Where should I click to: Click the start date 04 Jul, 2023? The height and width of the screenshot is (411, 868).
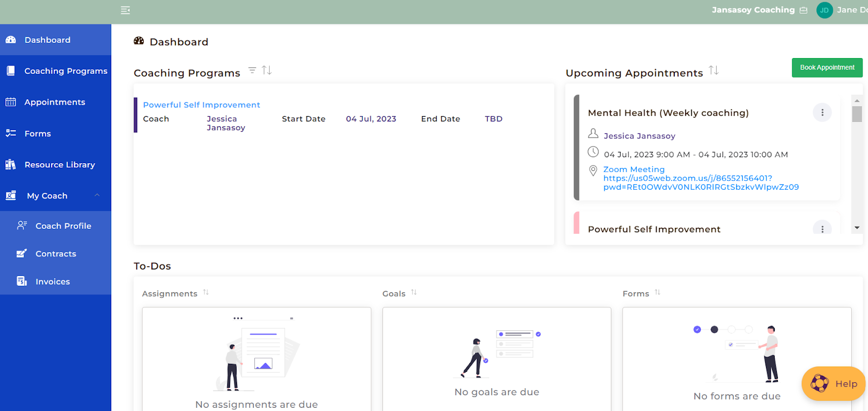tap(371, 119)
